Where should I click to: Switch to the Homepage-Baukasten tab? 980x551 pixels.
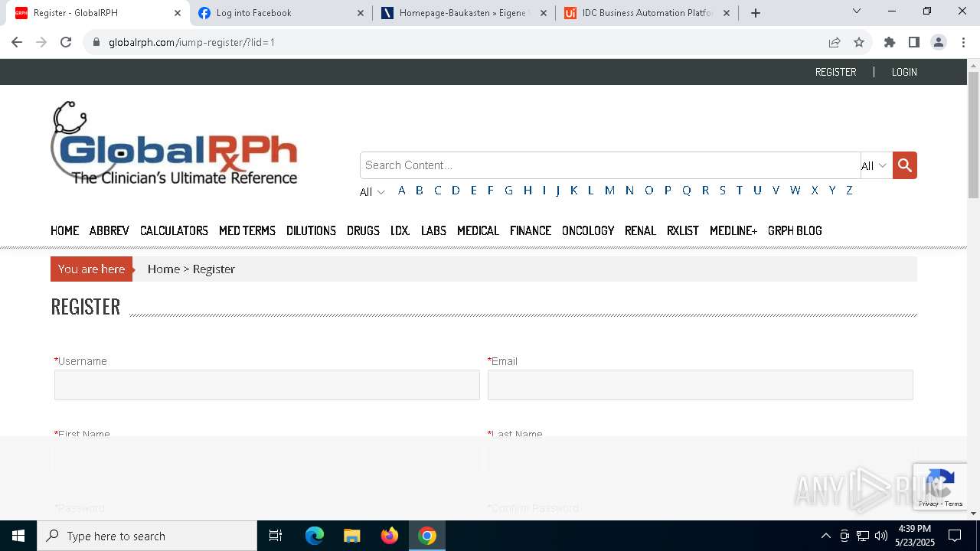coord(464,13)
